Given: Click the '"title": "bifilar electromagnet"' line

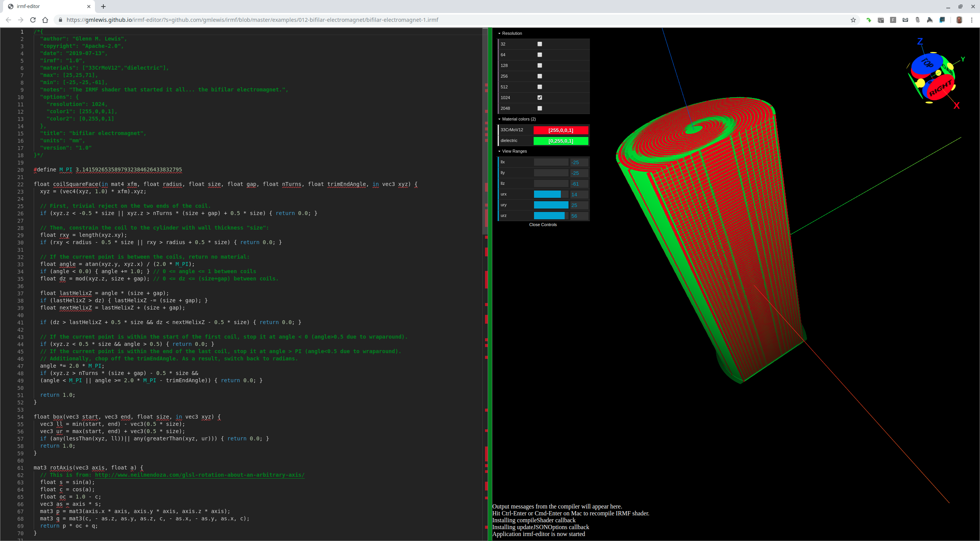Looking at the screenshot, I should (x=93, y=133).
